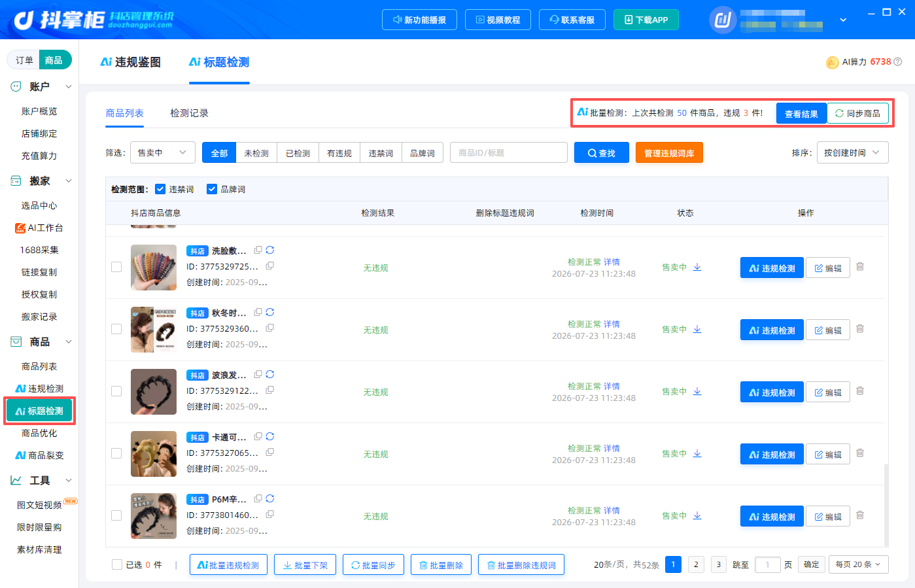Check the P6M辛… product row checkbox
The height and width of the screenshot is (588, 915).
pyautogui.click(x=116, y=515)
